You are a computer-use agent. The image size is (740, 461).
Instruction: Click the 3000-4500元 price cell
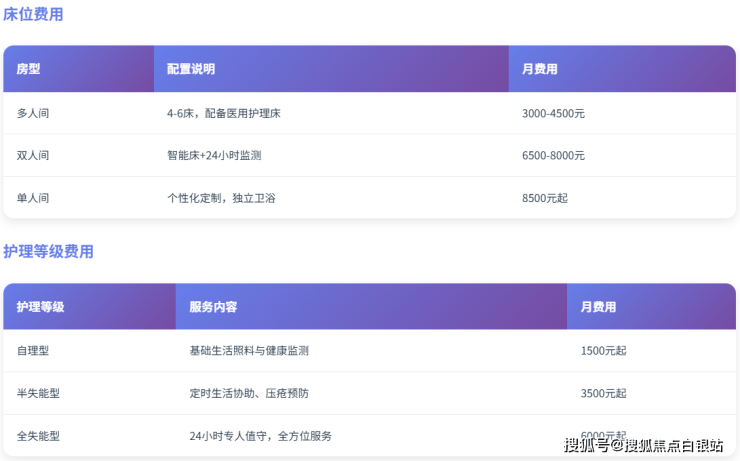point(553,114)
